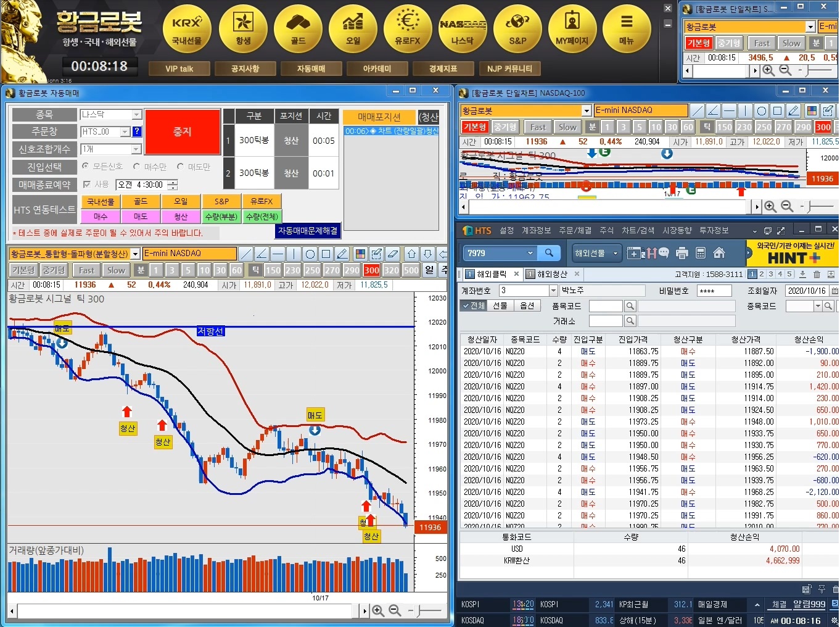The height and width of the screenshot is (627, 840).
Task: Select 매수만 radio button
Action: tap(137, 167)
